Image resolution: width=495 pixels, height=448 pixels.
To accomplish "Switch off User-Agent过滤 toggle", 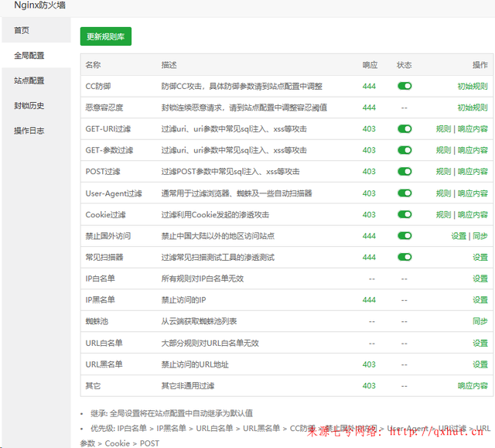I will coord(405,193).
